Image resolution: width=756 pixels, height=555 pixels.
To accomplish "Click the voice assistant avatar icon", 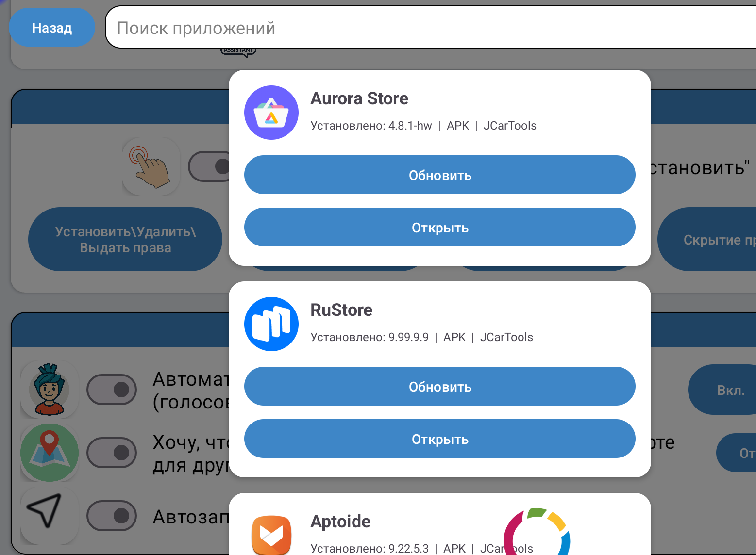I will pos(50,390).
